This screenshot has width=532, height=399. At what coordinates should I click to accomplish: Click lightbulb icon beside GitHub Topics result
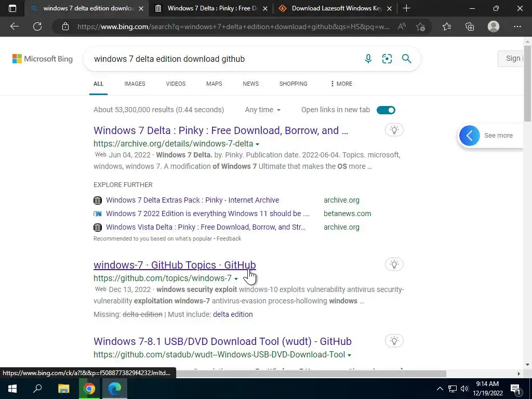click(x=394, y=264)
